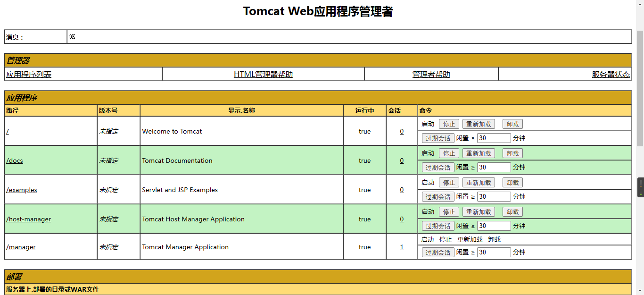Stop the /examples application
Screen dimensions: 644x295
click(x=449, y=183)
